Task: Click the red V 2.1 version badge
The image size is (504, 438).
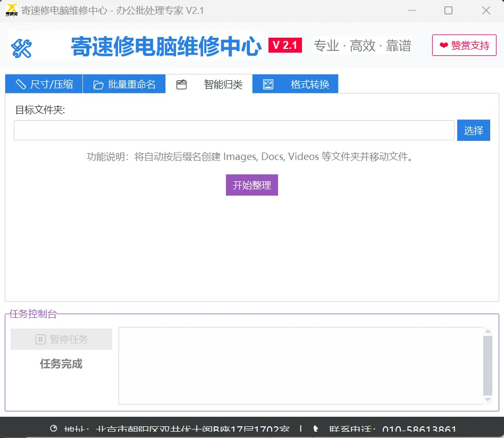Action: (x=285, y=45)
